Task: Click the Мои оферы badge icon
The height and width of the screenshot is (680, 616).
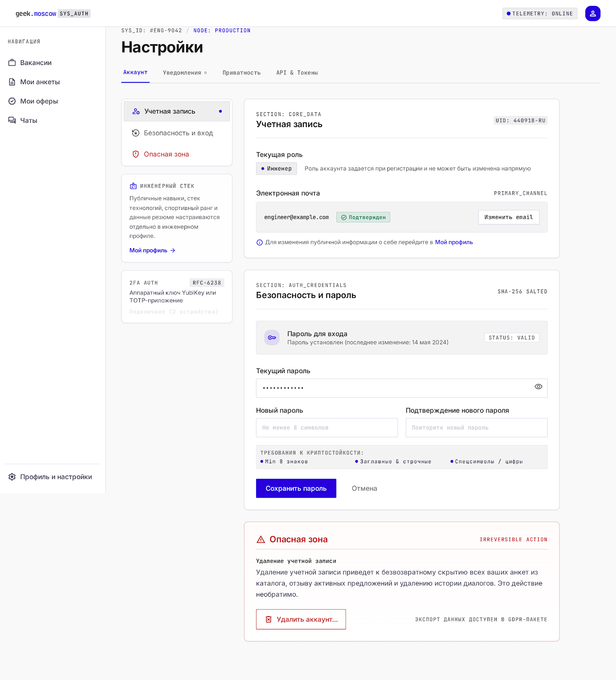Action: (x=12, y=101)
